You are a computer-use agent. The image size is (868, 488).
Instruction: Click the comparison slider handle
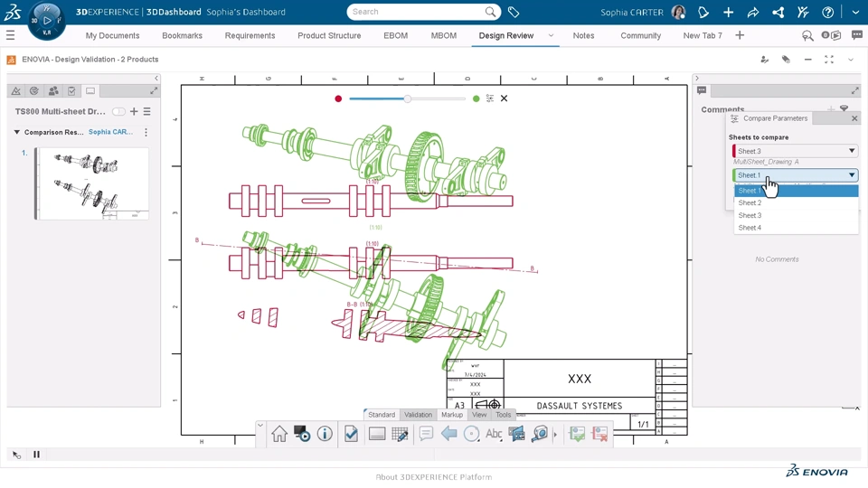408,99
